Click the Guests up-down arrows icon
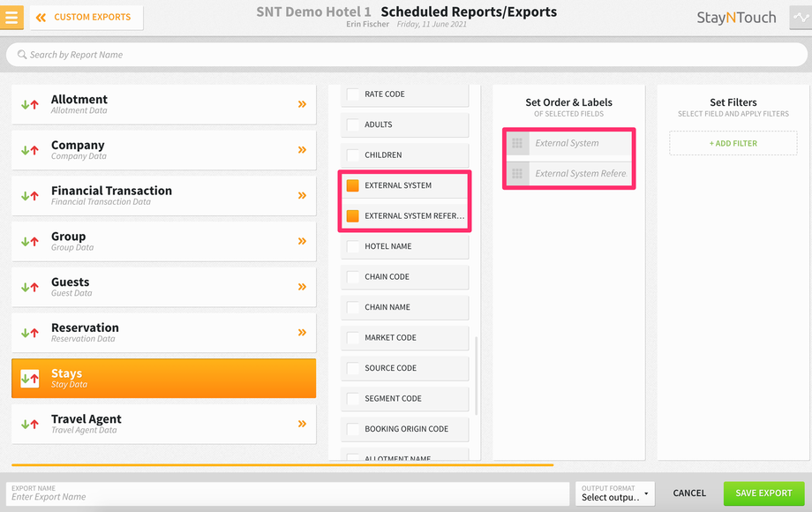Image resolution: width=812 pixels, height=512 pixels. coord(30,287)
